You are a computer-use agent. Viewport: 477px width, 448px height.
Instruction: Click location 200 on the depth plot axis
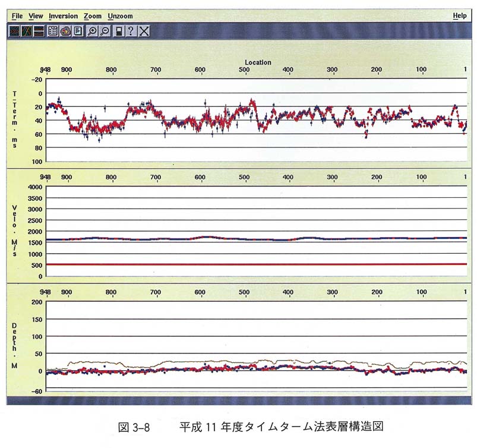377,292
